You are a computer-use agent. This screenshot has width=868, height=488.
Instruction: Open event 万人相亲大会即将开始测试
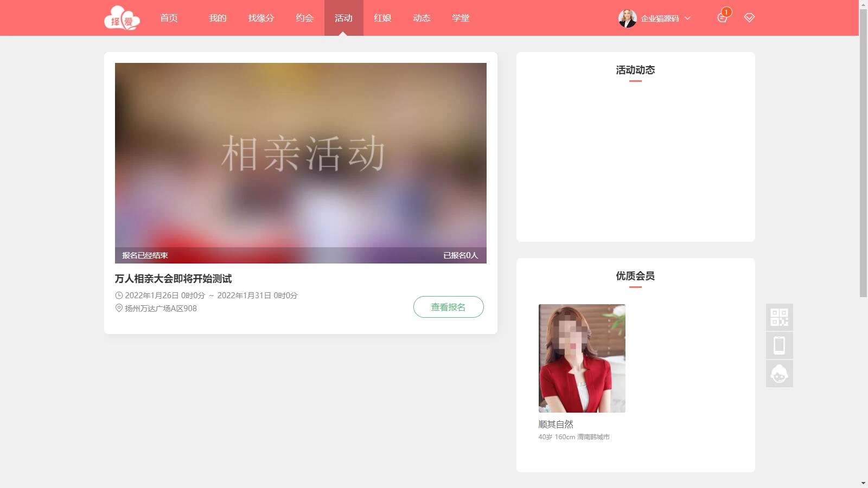[173, 279]
